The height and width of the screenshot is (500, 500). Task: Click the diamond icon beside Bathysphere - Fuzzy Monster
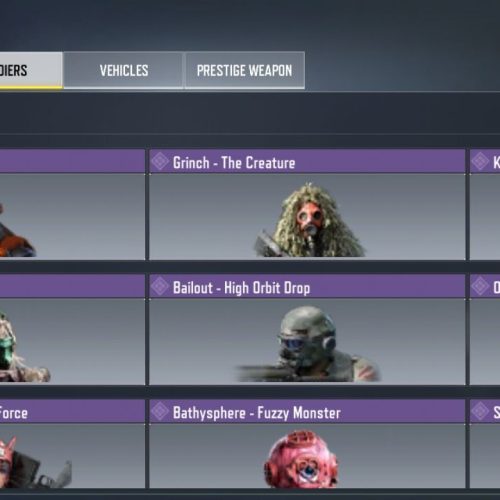coord(160,412)
